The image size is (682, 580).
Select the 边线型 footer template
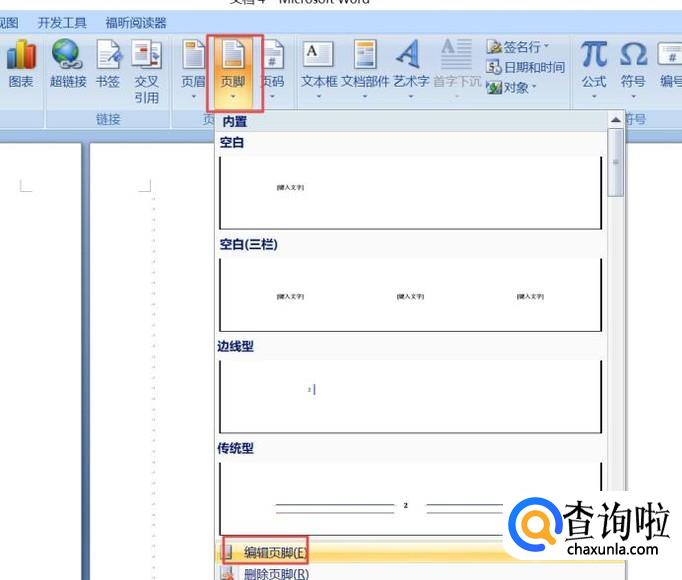(411, 396)
